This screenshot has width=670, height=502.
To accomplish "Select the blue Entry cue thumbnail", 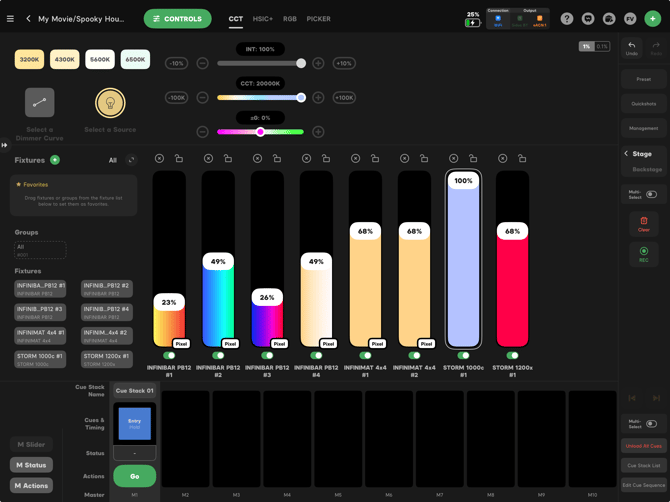I will coord(135,423).
